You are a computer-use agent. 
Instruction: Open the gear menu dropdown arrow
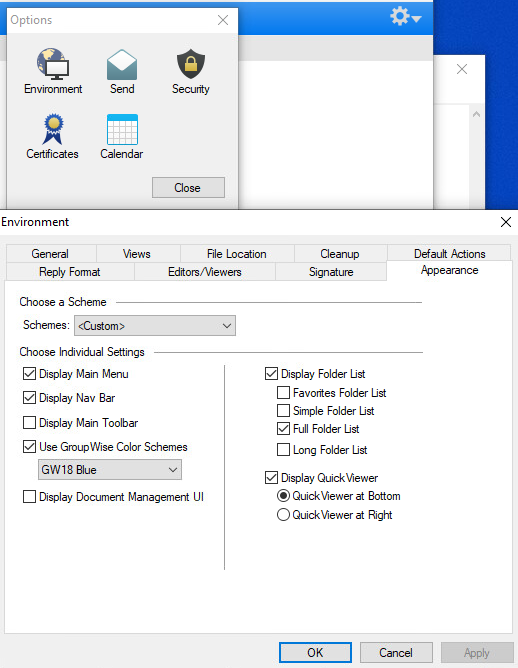click(x=417, y=19)
